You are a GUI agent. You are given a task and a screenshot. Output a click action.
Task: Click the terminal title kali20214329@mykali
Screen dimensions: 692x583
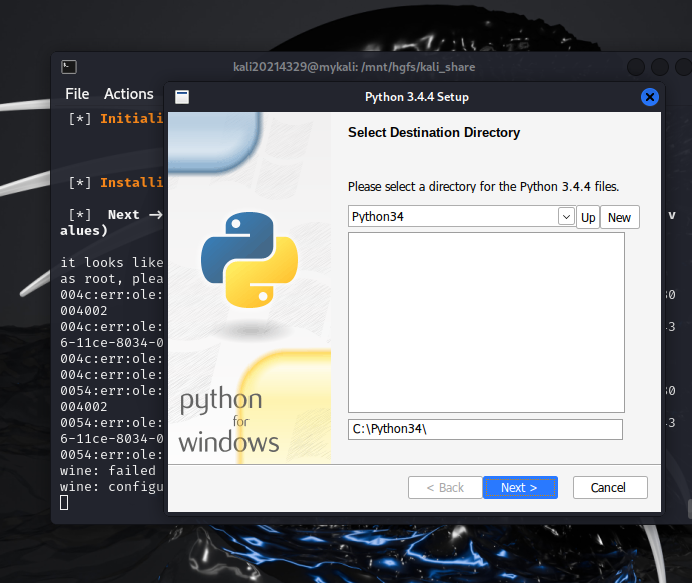point(354,67)
